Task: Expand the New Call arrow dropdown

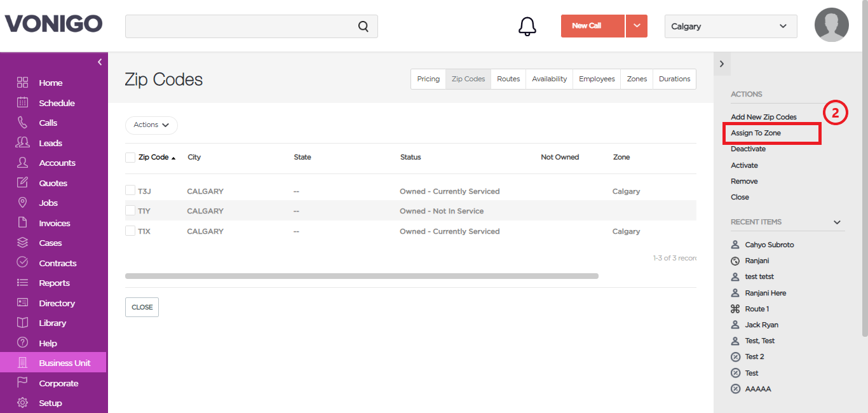Action: point(637,26)
